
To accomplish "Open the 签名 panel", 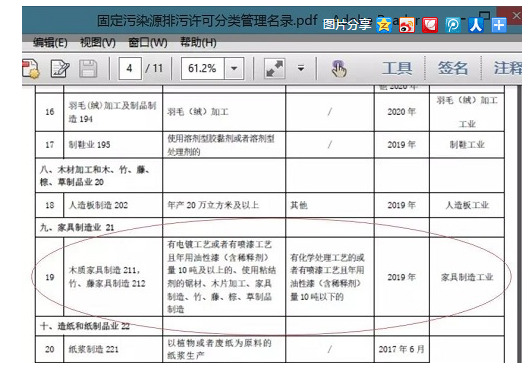I will [x=453, y=69].
